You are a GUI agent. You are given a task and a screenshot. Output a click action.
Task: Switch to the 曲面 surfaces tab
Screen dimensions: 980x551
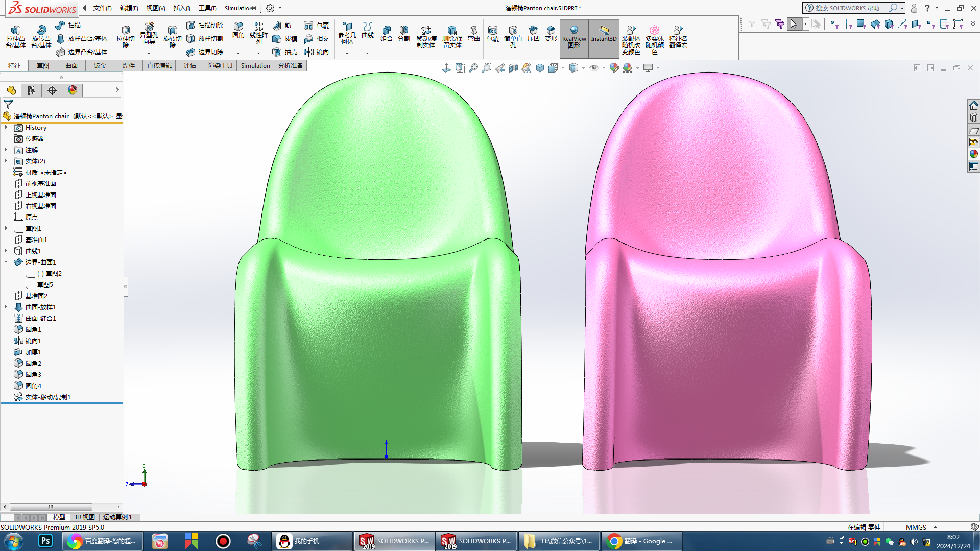(x=71, y=65)
